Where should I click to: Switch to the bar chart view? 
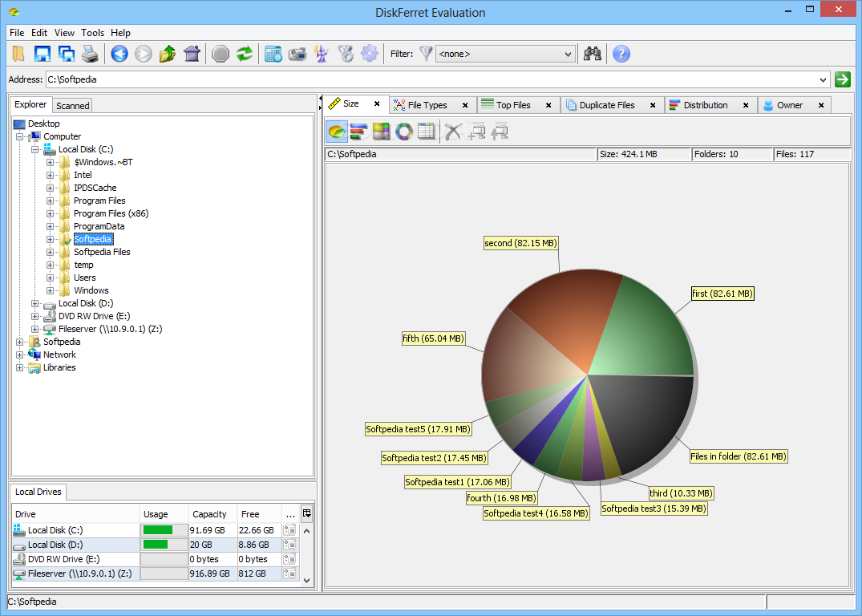click(x=358, y=131)
